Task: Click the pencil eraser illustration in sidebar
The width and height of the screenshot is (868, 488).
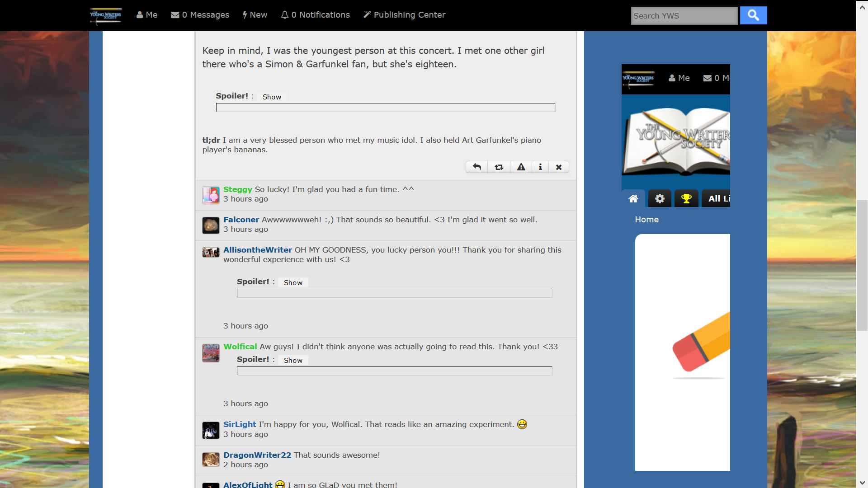Action: point(701,346)
